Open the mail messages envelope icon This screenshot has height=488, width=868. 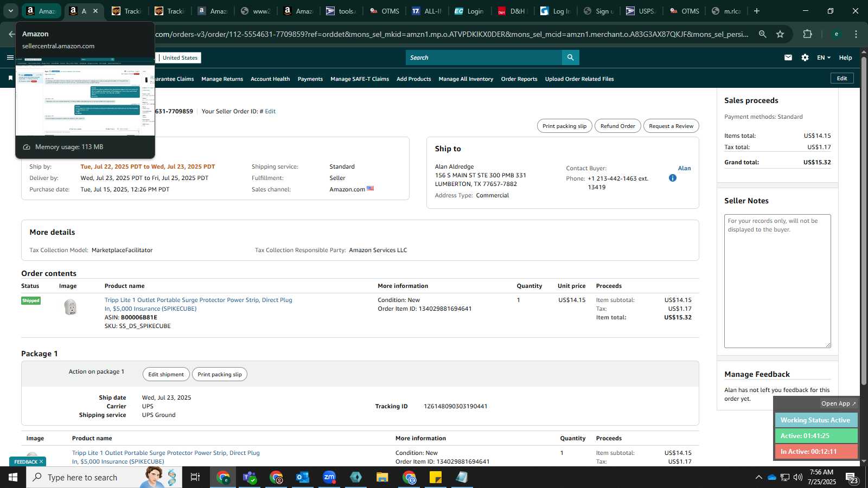[x=788, y=57]
